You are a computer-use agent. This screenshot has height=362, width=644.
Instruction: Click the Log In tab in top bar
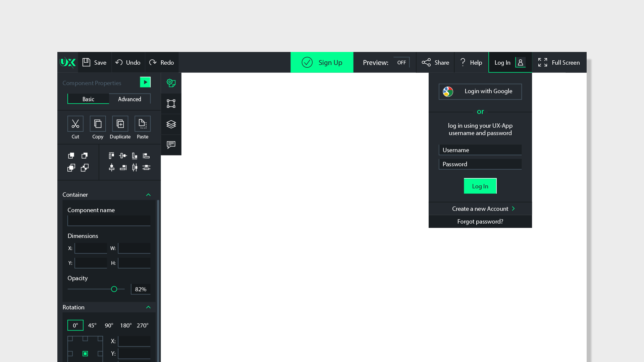[510, 62]
